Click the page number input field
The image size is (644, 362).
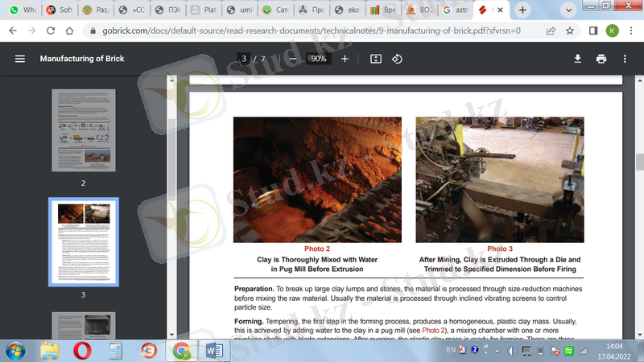(243, 59)
